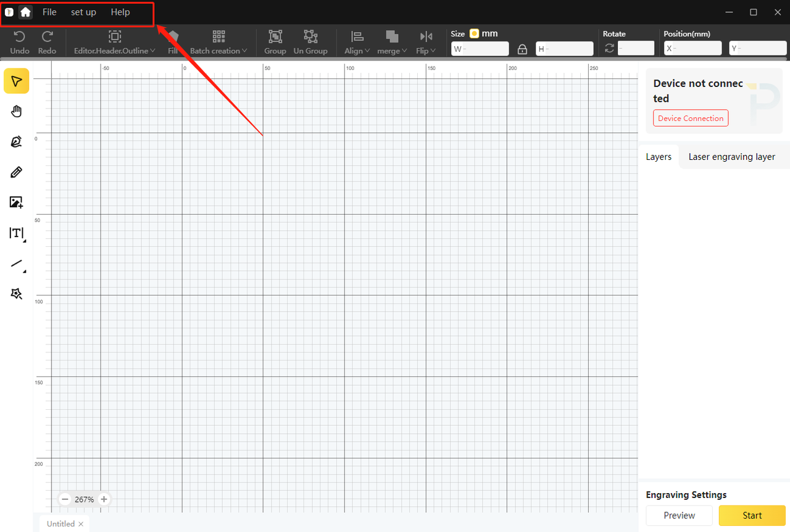The image size is (790, 532).
Task: Toggle the mm unit switch
Action: pos(474,34)
